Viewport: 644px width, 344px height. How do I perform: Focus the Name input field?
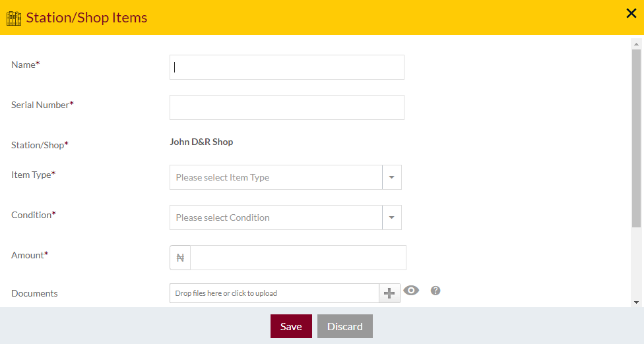(x=286, y=67)
